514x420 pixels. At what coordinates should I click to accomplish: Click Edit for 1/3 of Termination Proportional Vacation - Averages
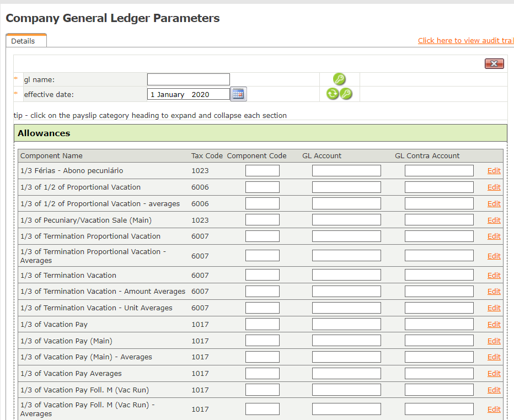[x=494, y=256]
